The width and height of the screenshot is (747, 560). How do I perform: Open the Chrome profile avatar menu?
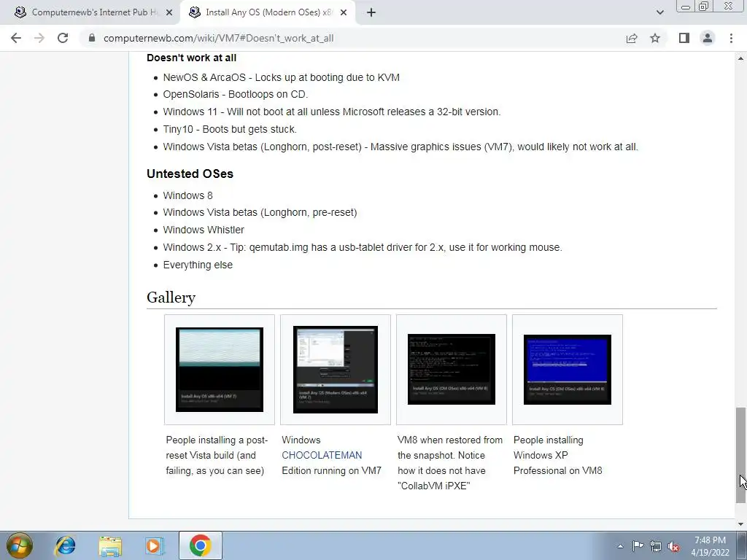click(x=708, y=38)
